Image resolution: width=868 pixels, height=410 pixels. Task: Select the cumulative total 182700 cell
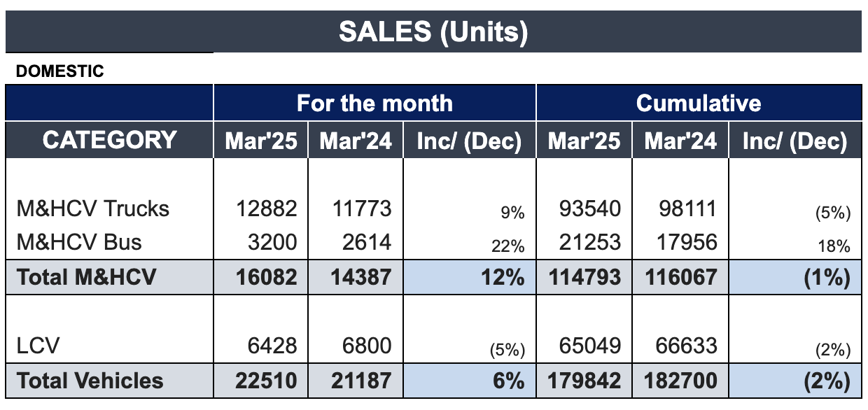(681, 381)
